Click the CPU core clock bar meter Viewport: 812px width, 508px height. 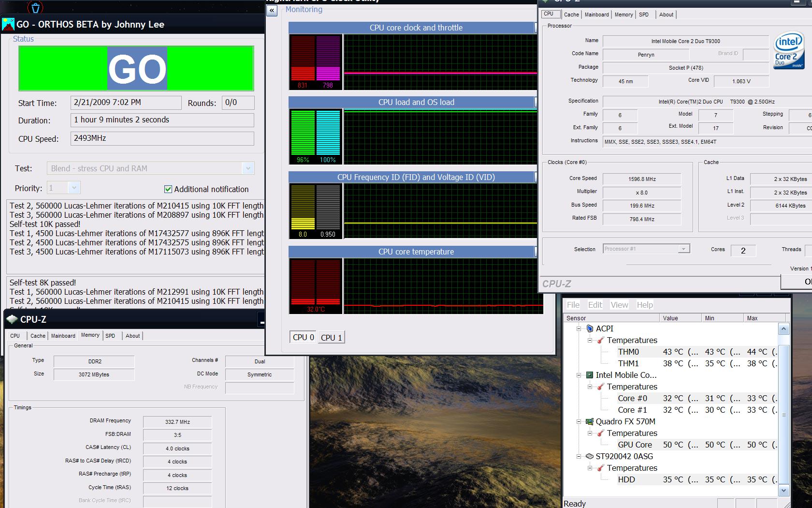(316, 62)
